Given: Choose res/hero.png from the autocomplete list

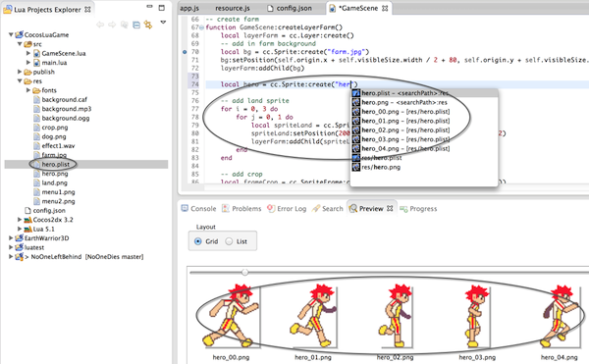Looking at the screenshot, I should point(381,168).
